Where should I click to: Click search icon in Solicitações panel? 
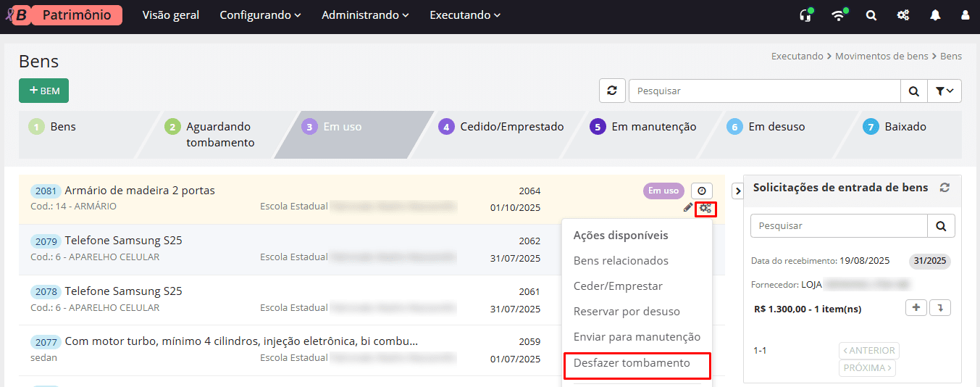click(941, 226)
